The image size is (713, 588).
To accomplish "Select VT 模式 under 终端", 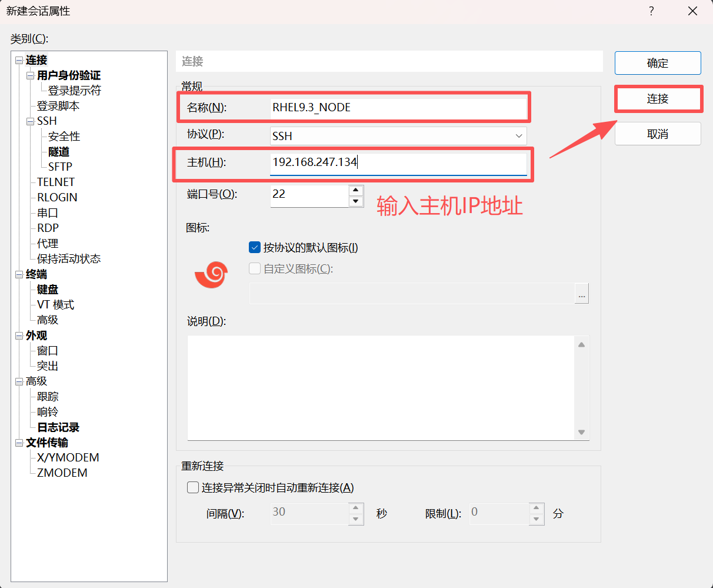I will (55, 305).
